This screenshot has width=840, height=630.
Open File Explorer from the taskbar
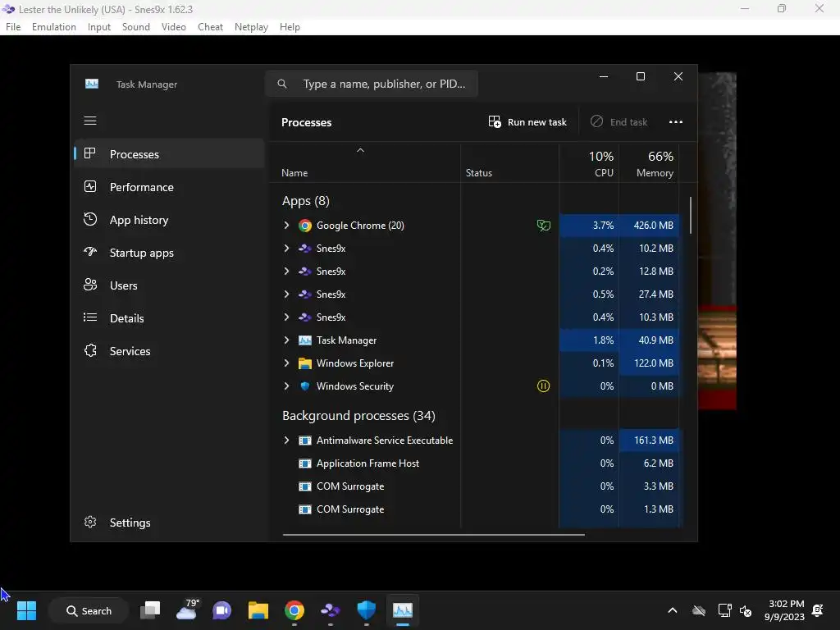(x=258, y=610)
